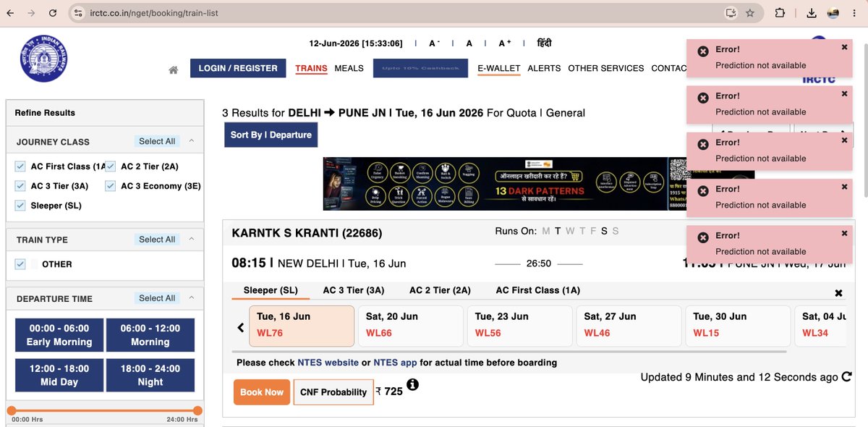Screen dimensions: 868x427
Task: Collapse the Train Type section chevron
Action: [192, 239]
